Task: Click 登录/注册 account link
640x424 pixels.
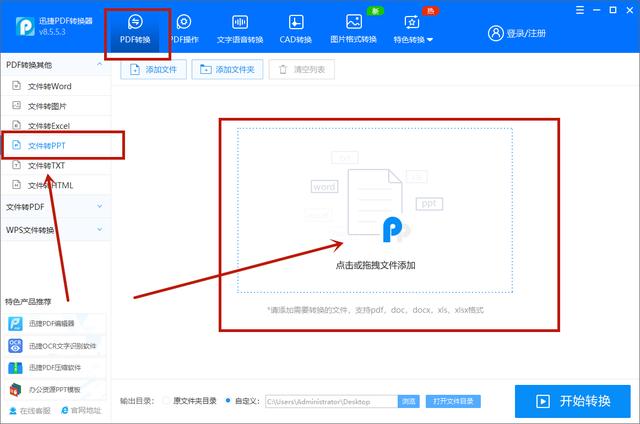Action: point(526,33)
